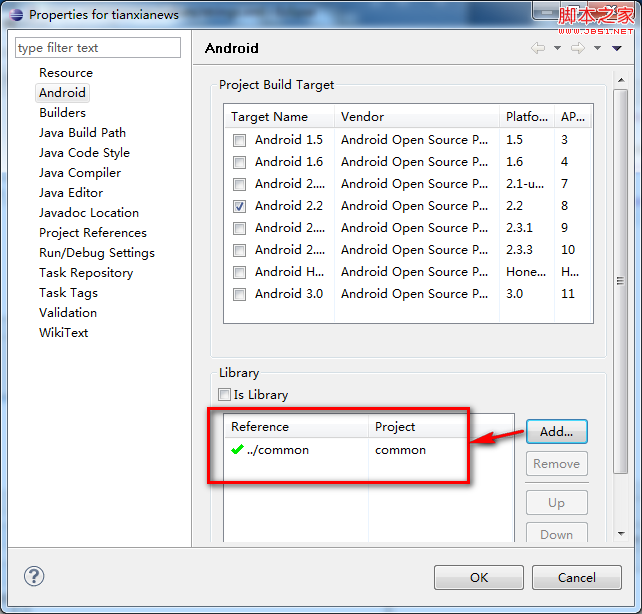
Task: Open the Project References page
Action: 93,233
